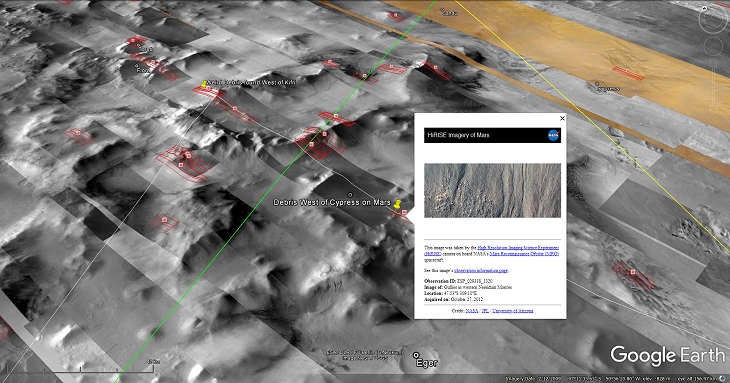Click the Look-around compass ring control
730x383 pixels.
pos(712,19)
